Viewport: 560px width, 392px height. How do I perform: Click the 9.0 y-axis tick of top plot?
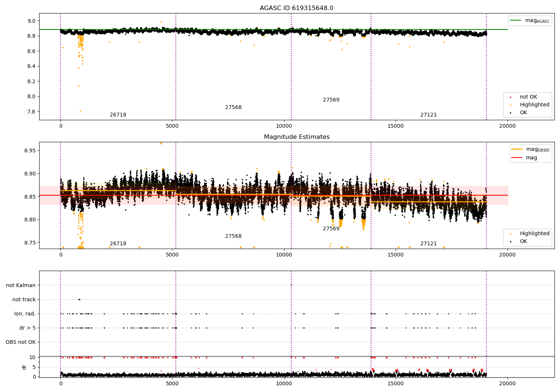[31, 21]
